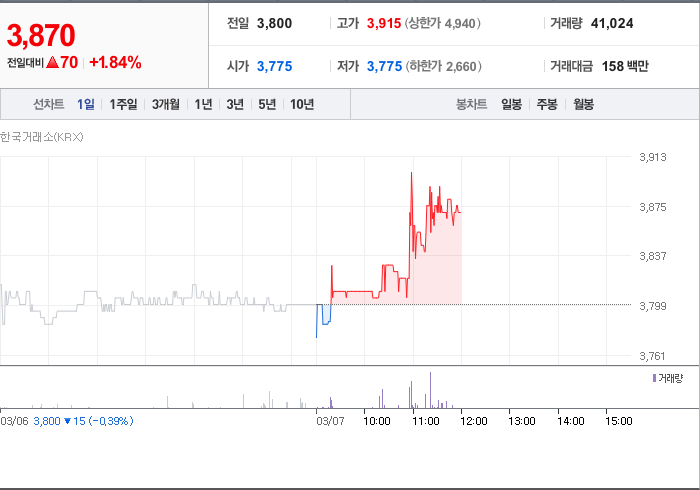Select the 1일 line chart tab
This screenshot has height=490, width=700.
click(86, 104)
